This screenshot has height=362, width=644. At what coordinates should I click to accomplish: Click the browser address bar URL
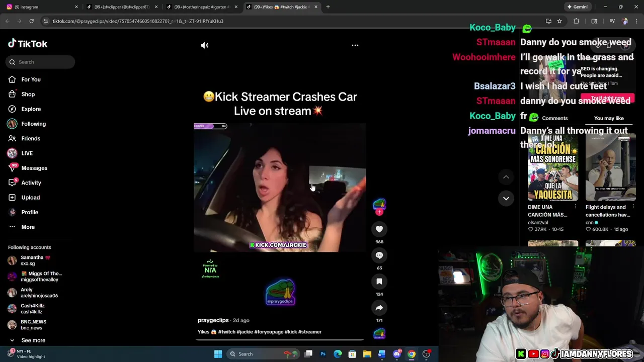tap(138, 21)
